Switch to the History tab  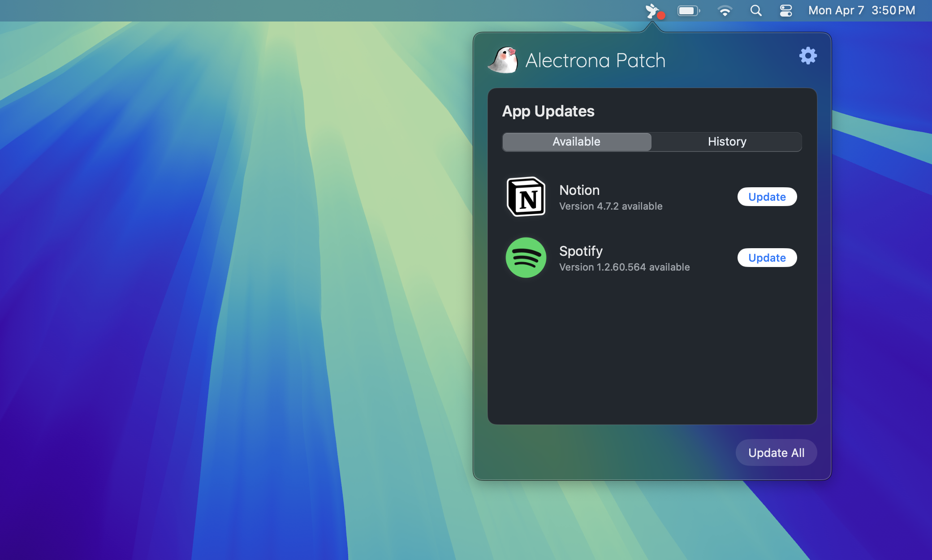pos(726,142)
